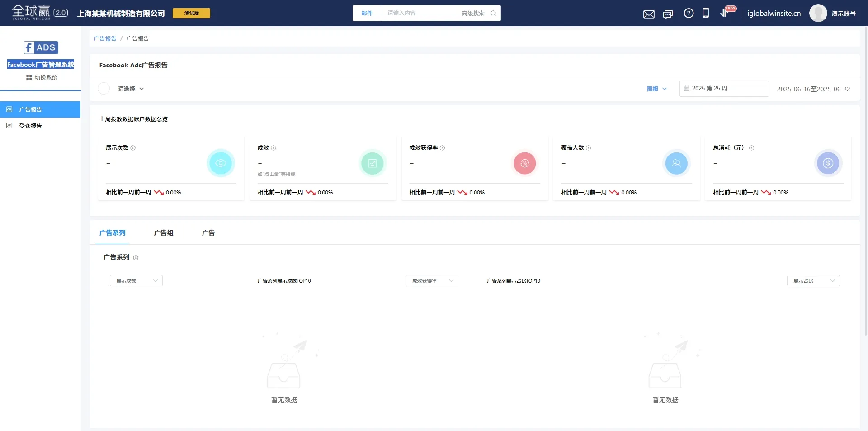Click the Facebook ADS logo icon
The width and height of the screenshot is (868, 431).
click(41, 47)
